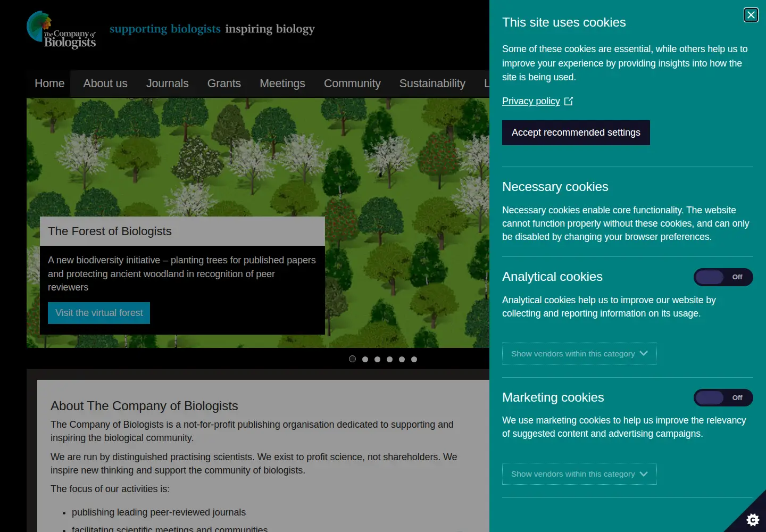Visit the virtual forest
This screenshot has width=766, height=532.
coord(99,313)
